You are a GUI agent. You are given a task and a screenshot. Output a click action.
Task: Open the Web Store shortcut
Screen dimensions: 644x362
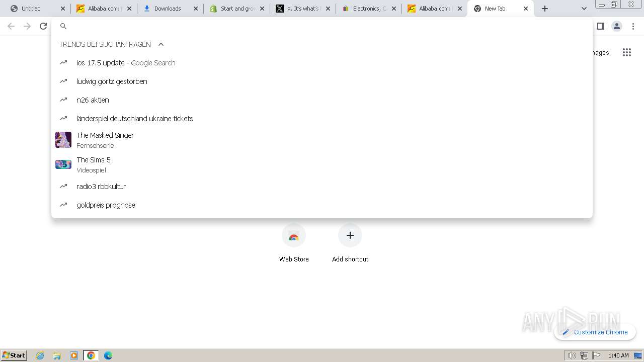294,243
